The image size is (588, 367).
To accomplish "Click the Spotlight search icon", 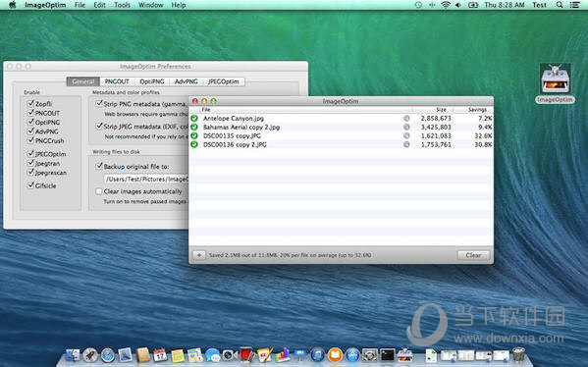I will pos(560,5).
